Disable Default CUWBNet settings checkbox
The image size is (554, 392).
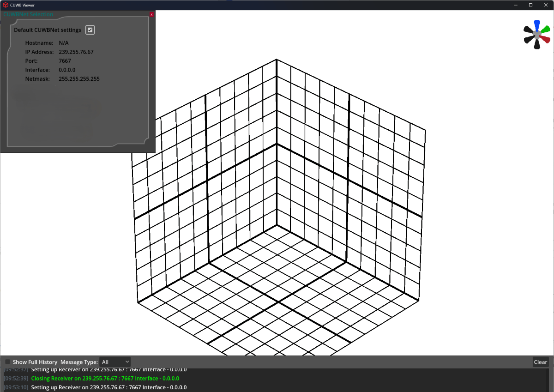pyautogui.click(x=90, y=30)
